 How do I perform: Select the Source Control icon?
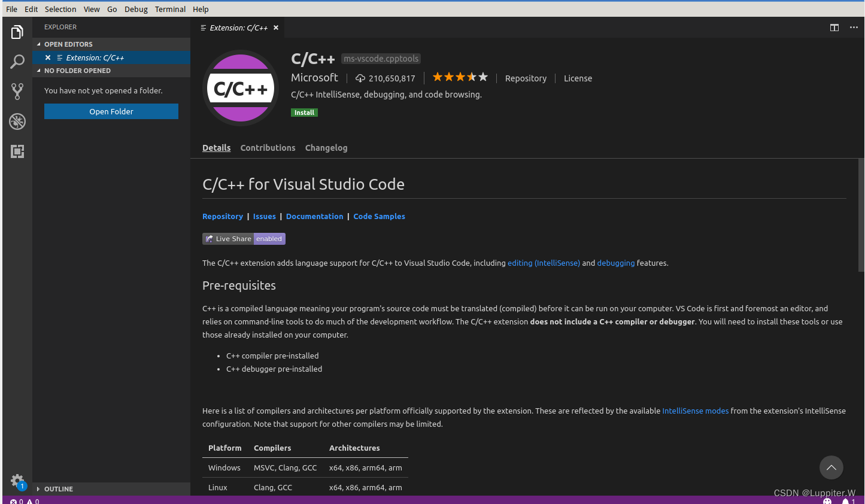click(x=17, y=91)
